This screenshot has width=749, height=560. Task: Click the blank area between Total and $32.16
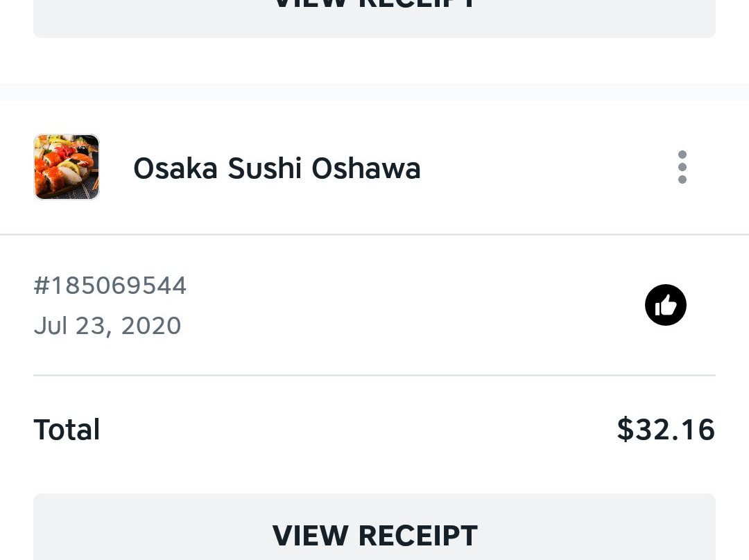[359, 429]
